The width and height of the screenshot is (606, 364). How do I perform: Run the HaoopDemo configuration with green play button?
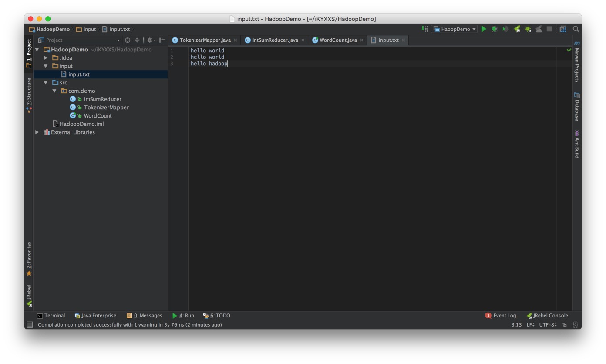pyautogui.click(x=484, y=29)
